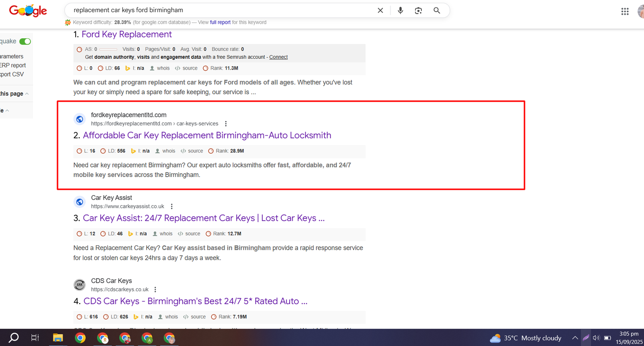644x346 pixels.
Task: Show hidden system tray icons
Action: 575,338
